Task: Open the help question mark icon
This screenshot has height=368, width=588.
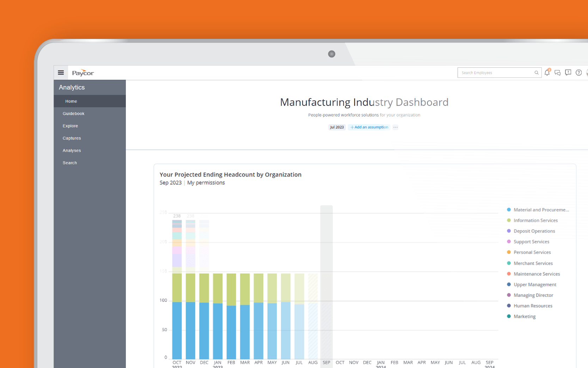Action: (x=578, y=72)
